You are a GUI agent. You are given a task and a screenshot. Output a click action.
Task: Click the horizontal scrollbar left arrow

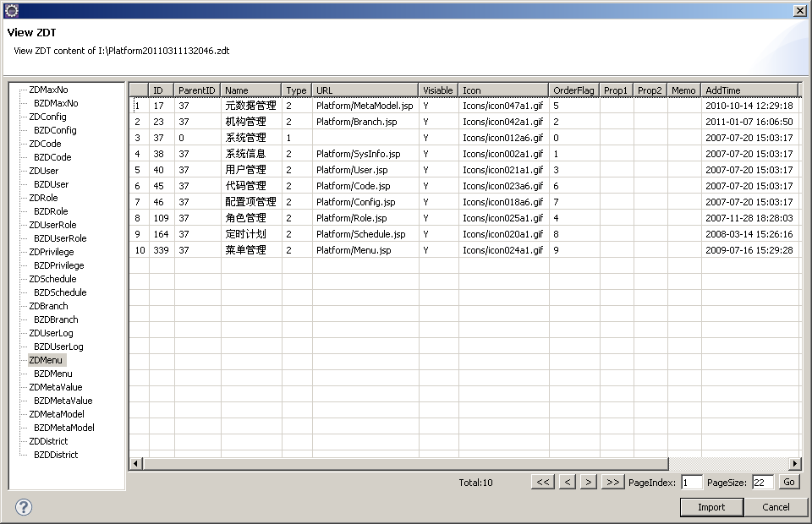[136, 464]
